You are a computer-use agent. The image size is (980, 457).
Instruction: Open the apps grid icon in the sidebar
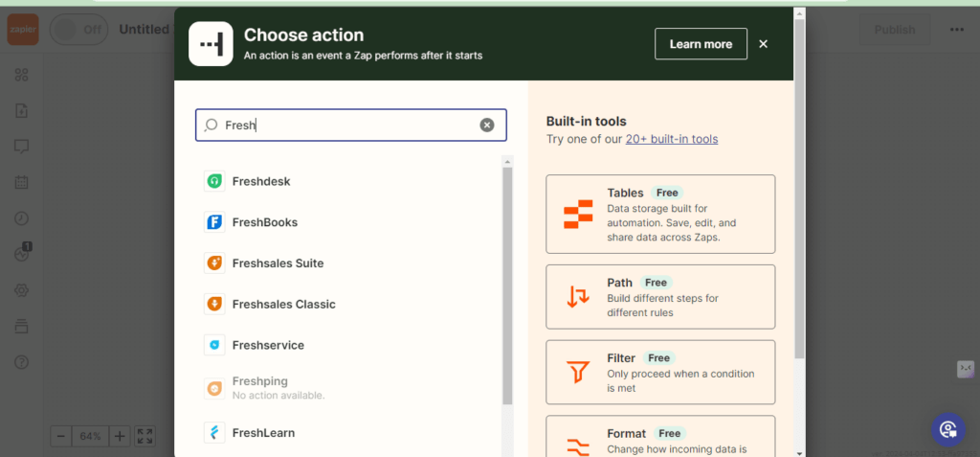pos(22,75)
